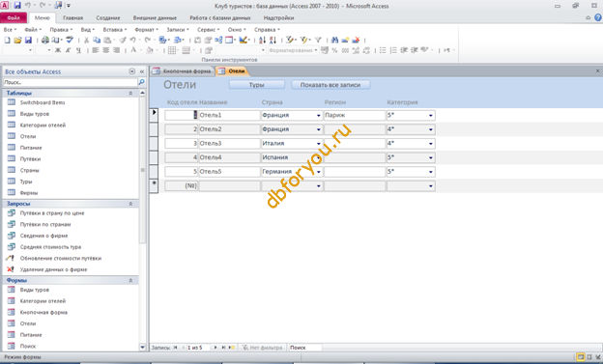Open the Все объекты Access panel menu arrow
This screenshot has height=364, width=603.
click(131, 71)
